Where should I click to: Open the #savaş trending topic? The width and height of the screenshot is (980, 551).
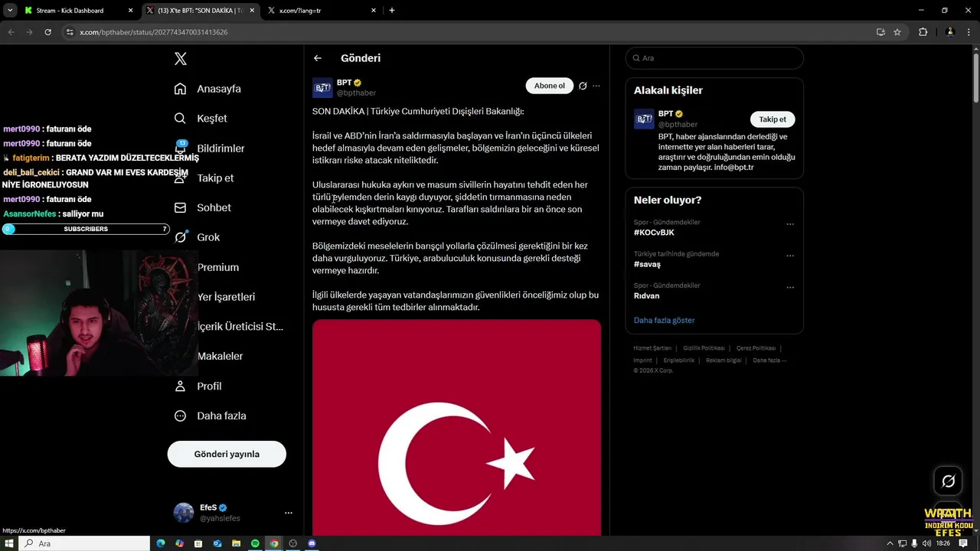tap(647, 264)
